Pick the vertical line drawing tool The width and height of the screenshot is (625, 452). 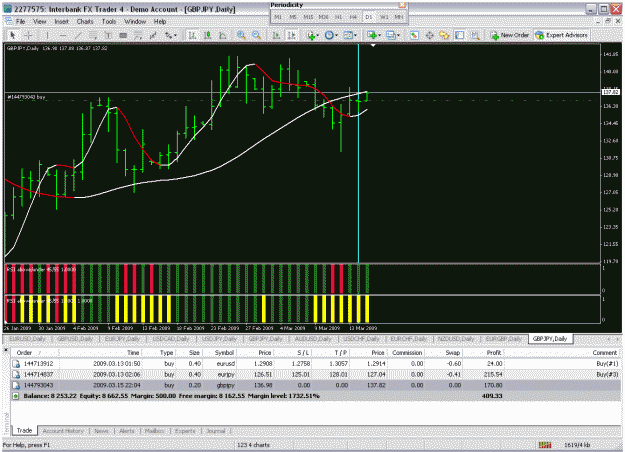tap(47, 35)
